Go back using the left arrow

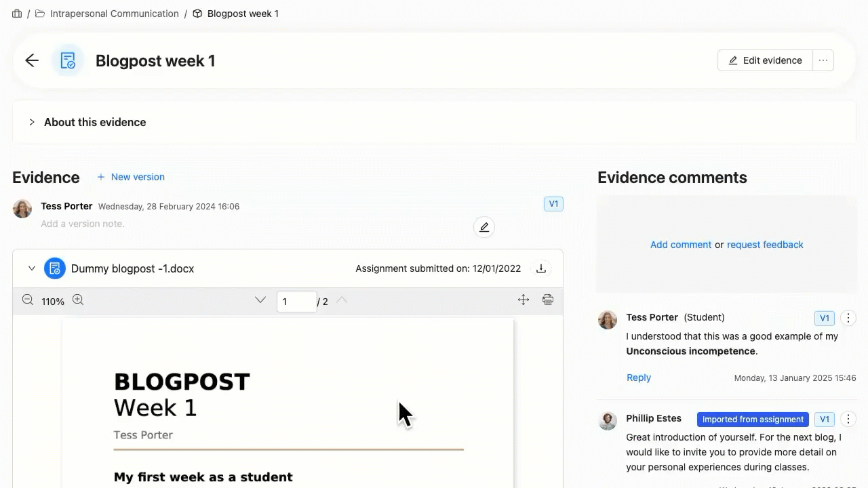(32, 60)
